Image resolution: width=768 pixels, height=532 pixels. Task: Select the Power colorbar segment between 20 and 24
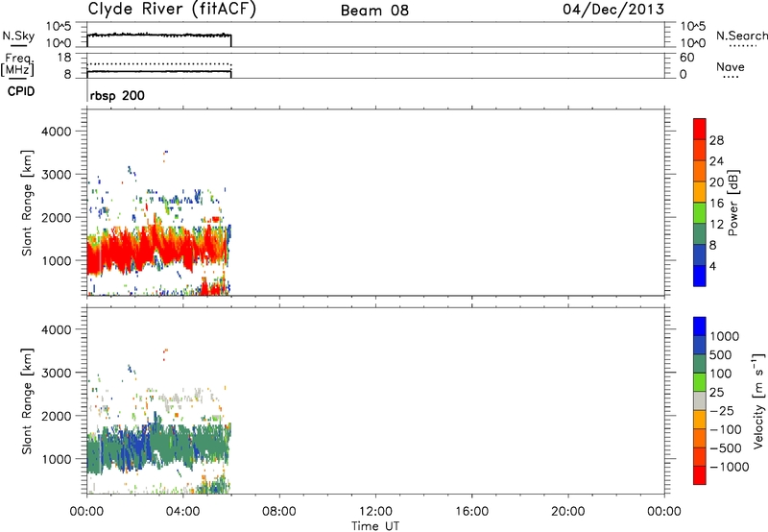coord(700,171)
